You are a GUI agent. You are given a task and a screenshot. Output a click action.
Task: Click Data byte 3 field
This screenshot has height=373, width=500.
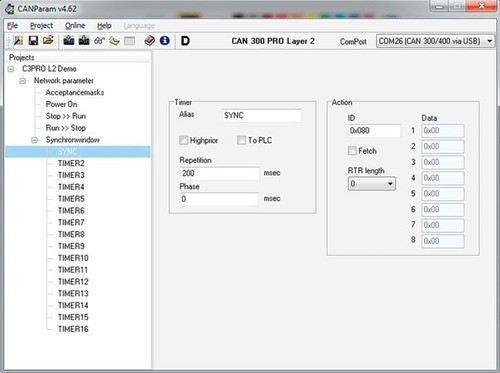point(443,162)
